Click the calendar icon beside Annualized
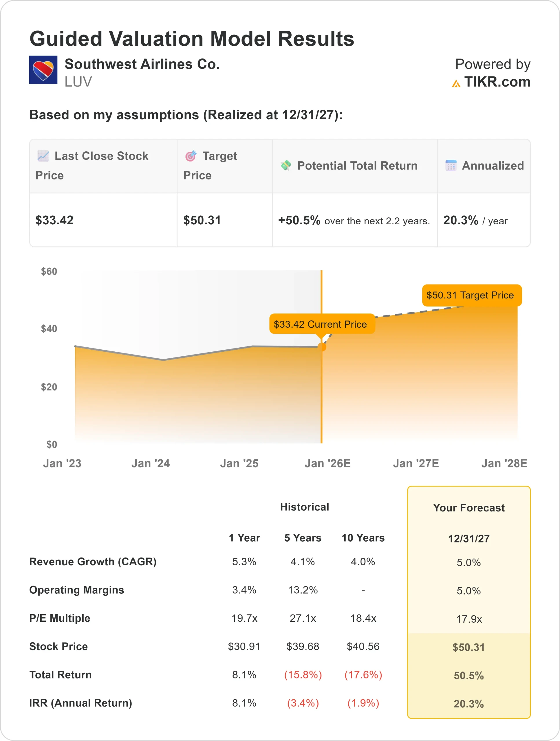The height and width of the screenshot is (741, 560). tap(451, 165)
